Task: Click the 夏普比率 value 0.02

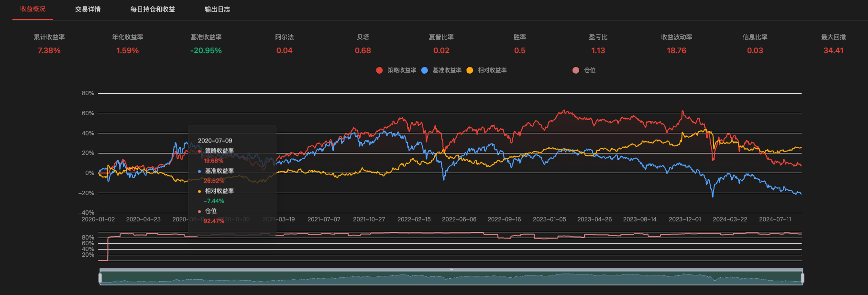Action: pyautogui.click(x=441, y=51)
